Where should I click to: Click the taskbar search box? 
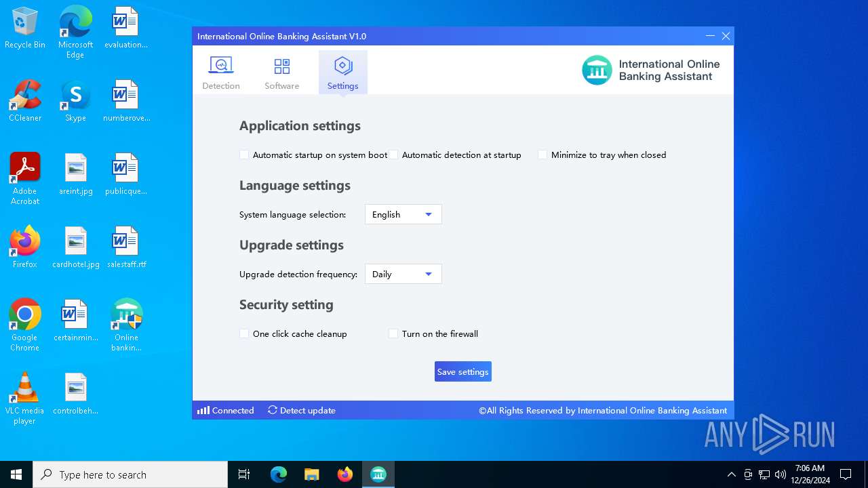click(130, 474)
